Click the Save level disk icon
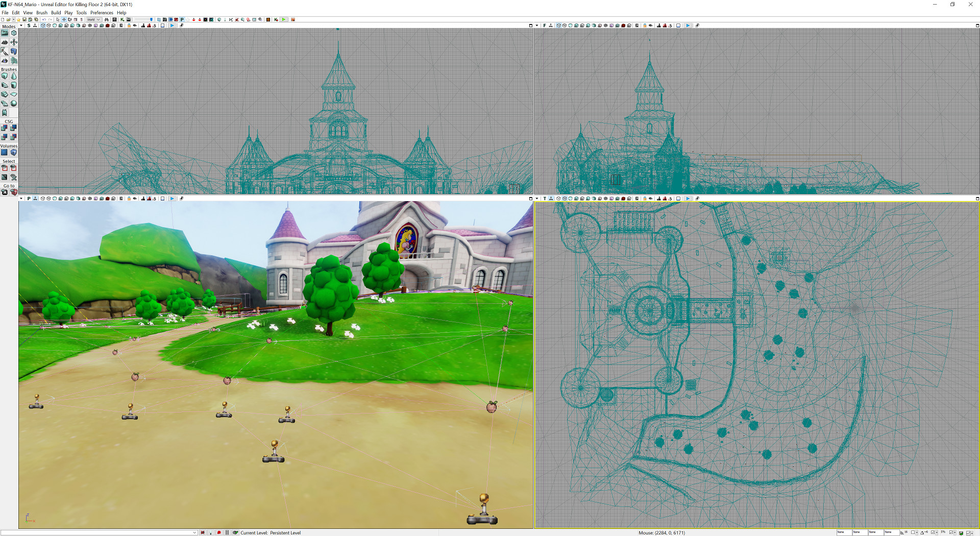This screenshot has height=536, width=980. tap(24, 19)
